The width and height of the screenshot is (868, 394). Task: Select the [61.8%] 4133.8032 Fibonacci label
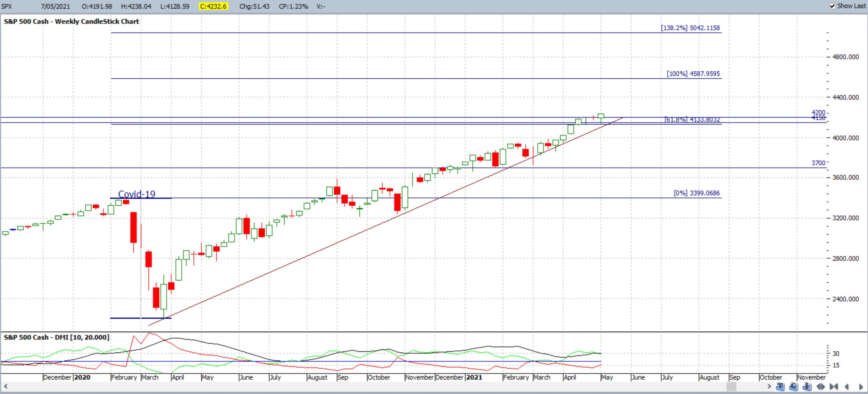pos(692,119)
